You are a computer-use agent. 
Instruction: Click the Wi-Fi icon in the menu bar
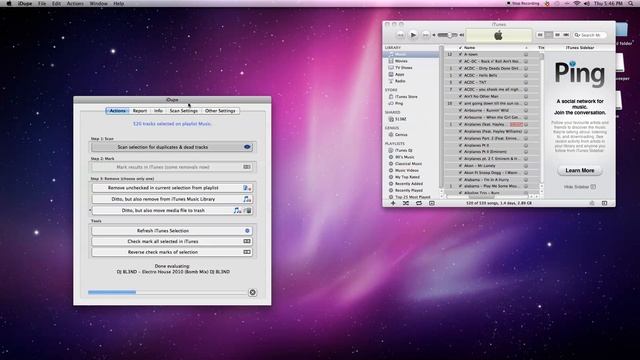click(x=576, y=3)
